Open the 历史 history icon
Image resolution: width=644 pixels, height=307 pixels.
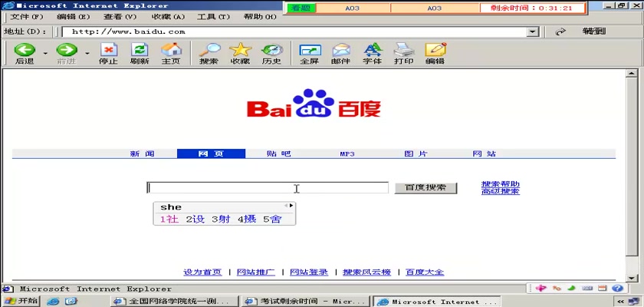point(272,50)
